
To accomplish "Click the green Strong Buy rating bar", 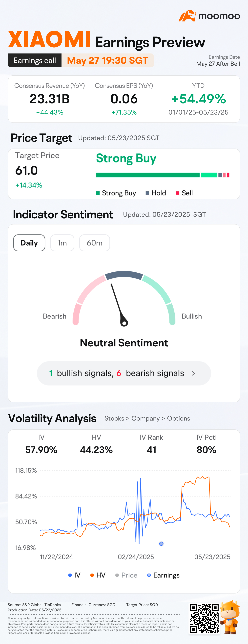I will point(148,175).
